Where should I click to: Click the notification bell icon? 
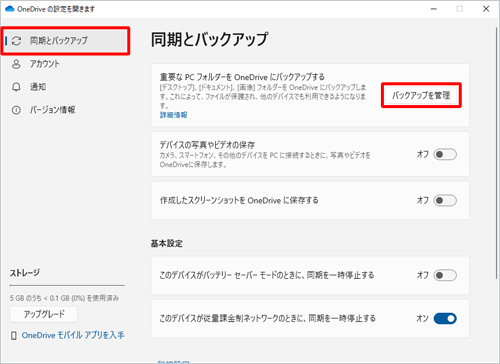pos(16,87)
